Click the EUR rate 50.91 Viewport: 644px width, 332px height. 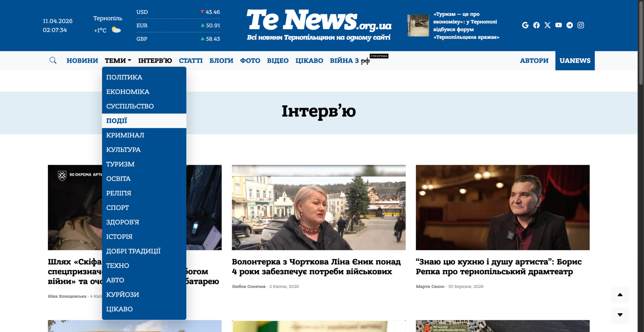click(213, 26)
